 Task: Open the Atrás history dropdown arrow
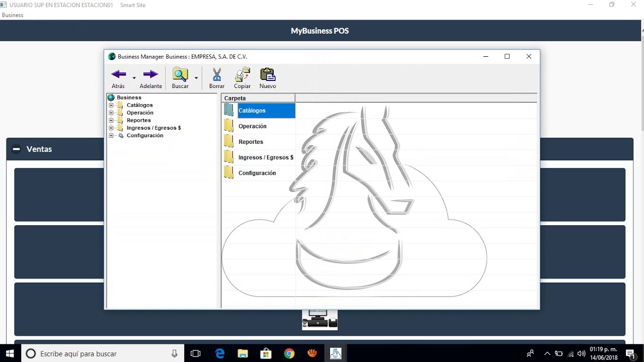(134, 78)
